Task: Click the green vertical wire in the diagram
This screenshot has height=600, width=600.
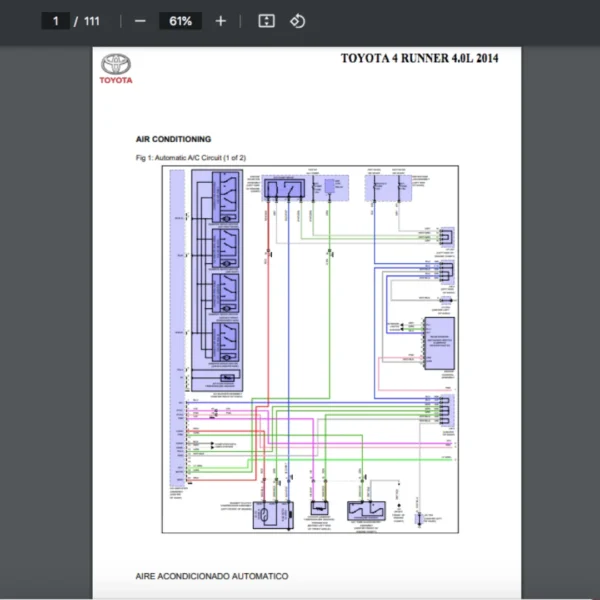Action: point(330,330)
